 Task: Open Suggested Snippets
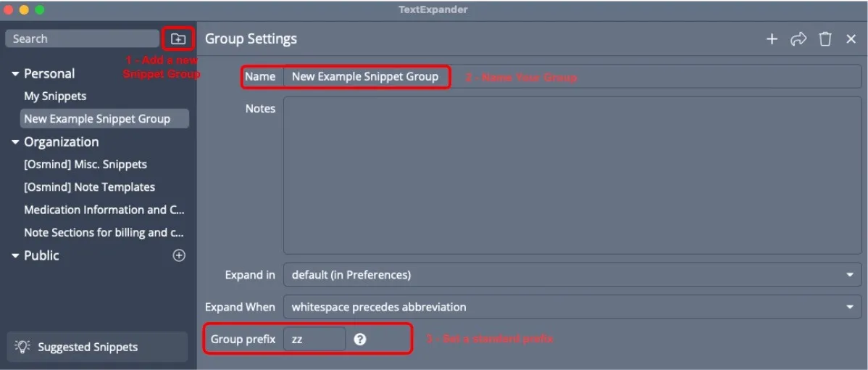pos(97,347)
